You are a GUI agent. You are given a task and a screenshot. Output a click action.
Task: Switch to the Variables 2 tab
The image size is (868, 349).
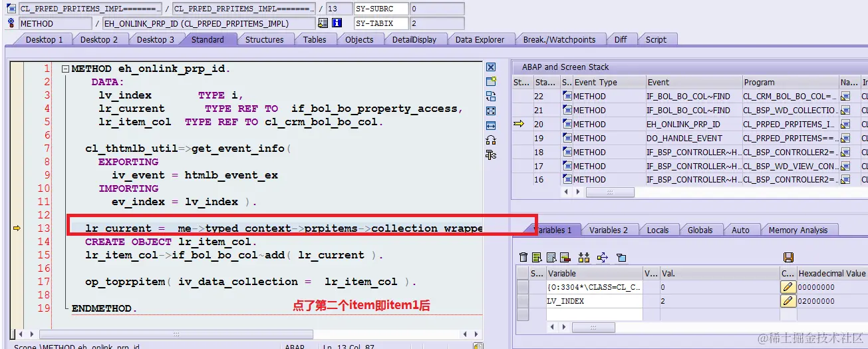[609, 230]
